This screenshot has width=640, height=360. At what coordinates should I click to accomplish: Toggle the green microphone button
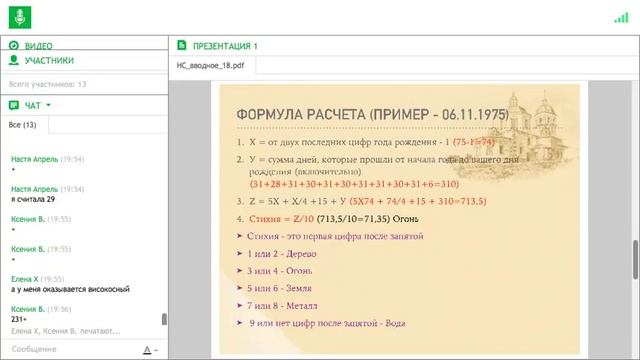(x=20, y=18)
